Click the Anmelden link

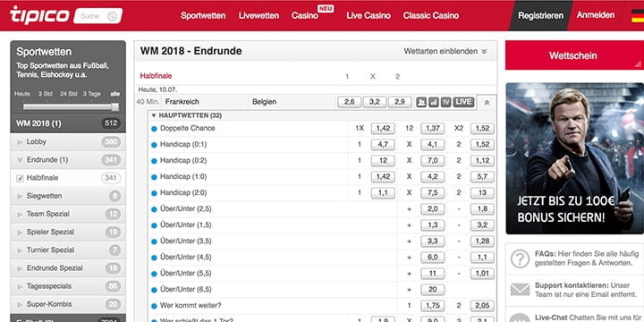tap(596, 15)
